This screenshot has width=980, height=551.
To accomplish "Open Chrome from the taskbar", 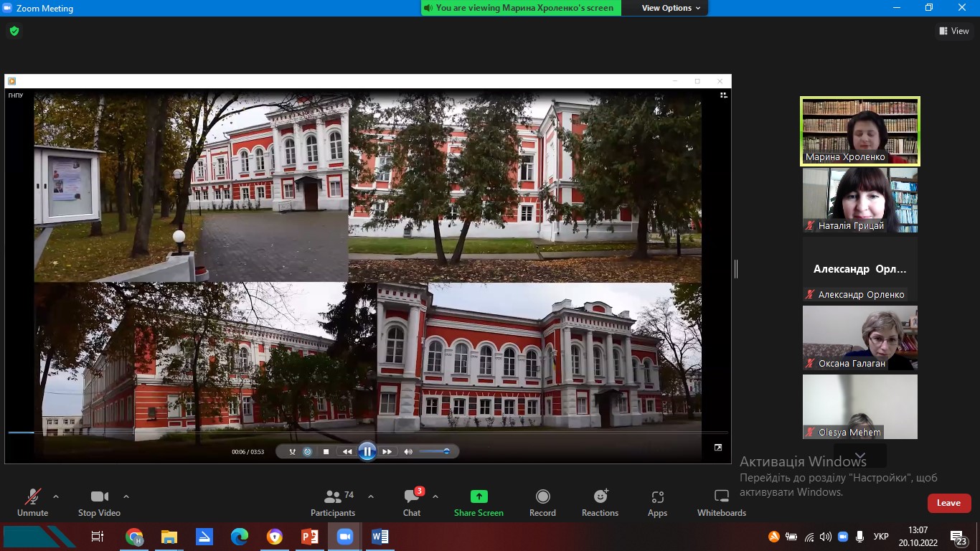I will [x=134, y=537].
